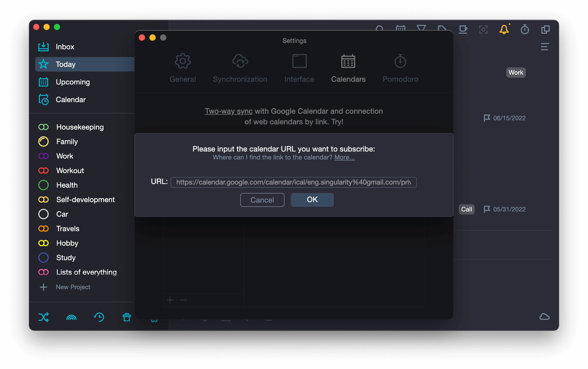
Task: Open the notifications bell icon
Action: coord(504,29)
